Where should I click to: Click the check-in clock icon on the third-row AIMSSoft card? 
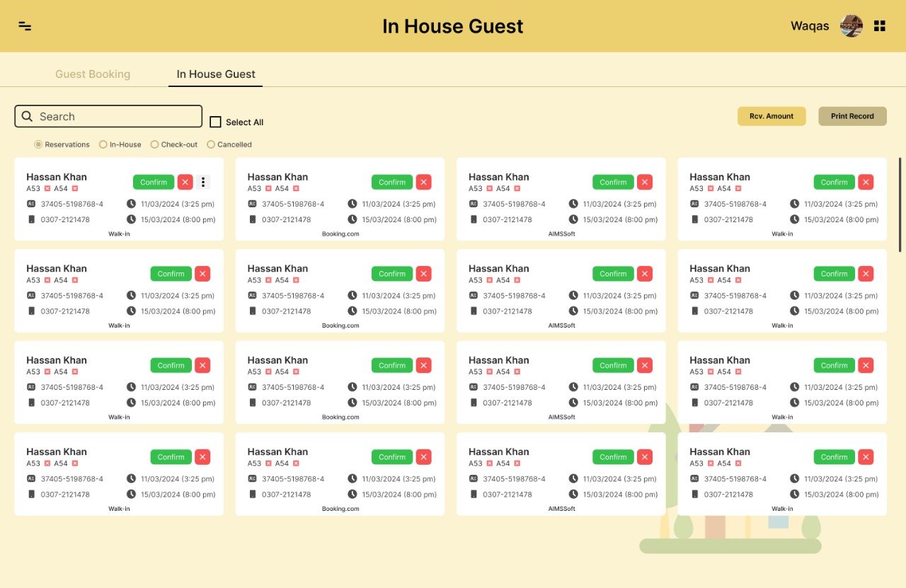(573, 387)
